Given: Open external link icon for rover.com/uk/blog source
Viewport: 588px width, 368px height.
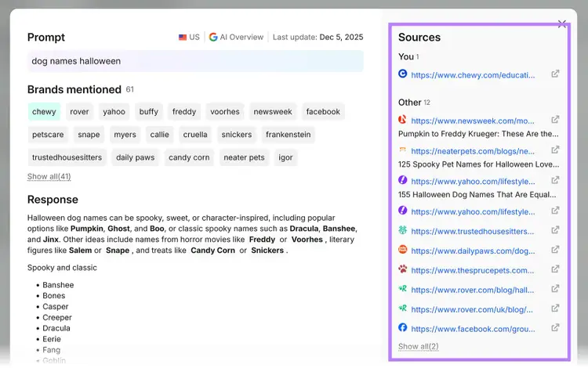Looking at the screenshot, I should (x=555, y=308).
